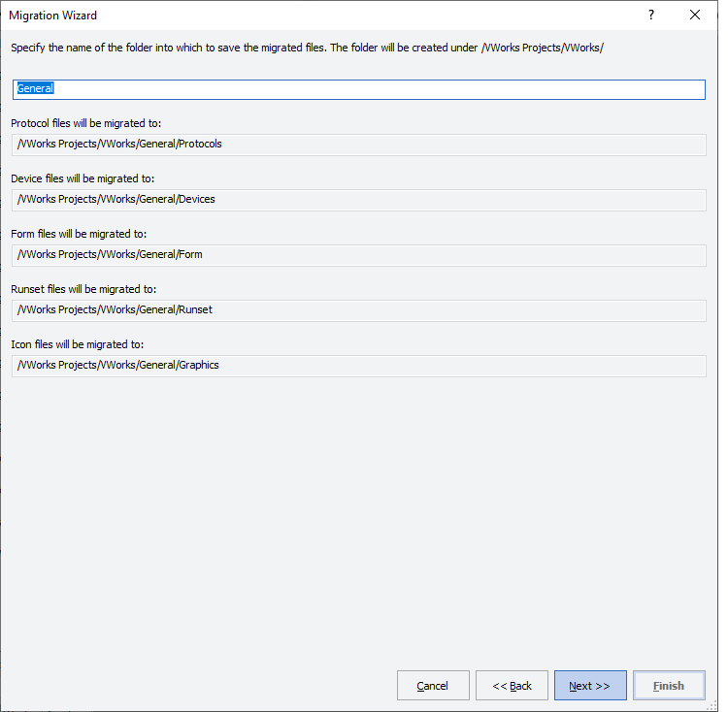Click the 'Device files will be migrated to' label
Viewport: 728px width, 712px height.
(83, 178)
